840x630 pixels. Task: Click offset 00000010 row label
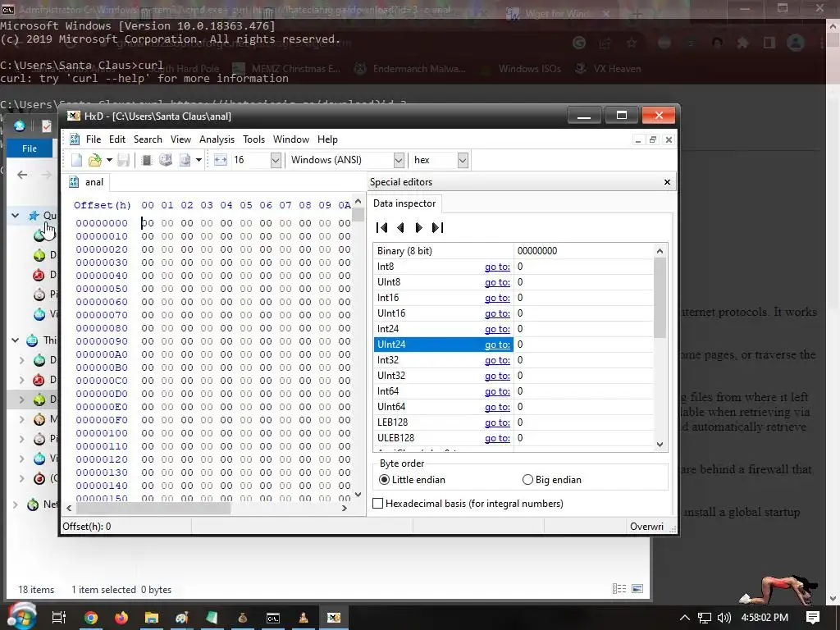click(x=102, y=236)
